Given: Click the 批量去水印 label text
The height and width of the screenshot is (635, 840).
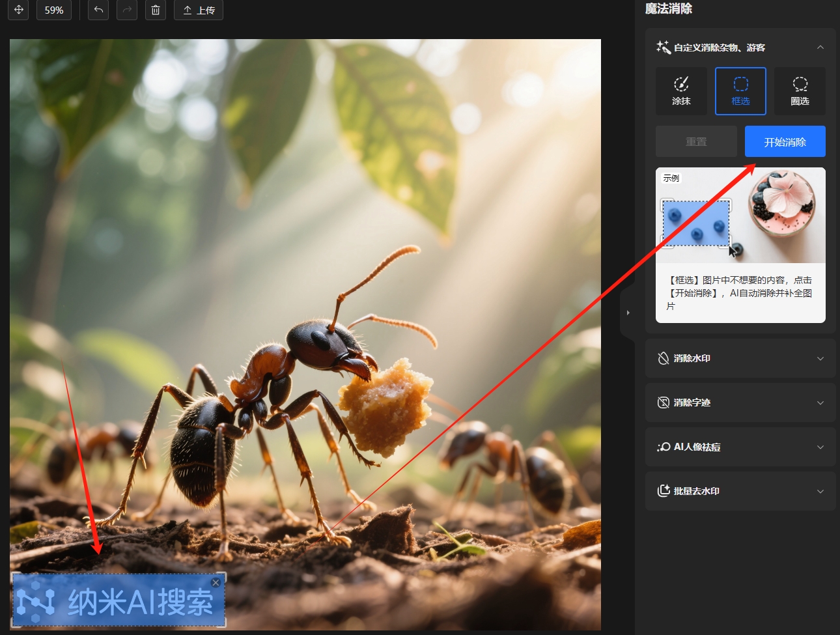Looking at the screenshot, I should pyautogui.click(x=696, y=491).
